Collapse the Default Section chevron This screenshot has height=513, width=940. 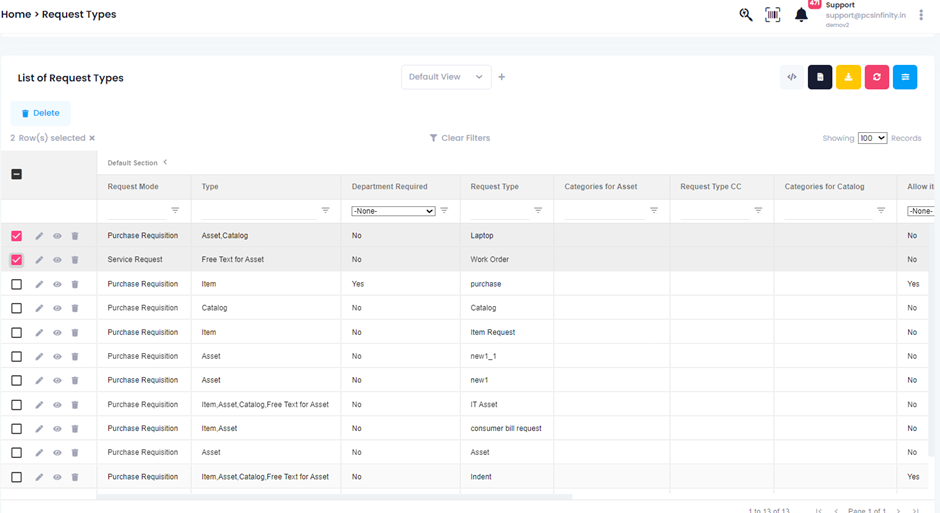pyautogui.click(x=165, y=162)
